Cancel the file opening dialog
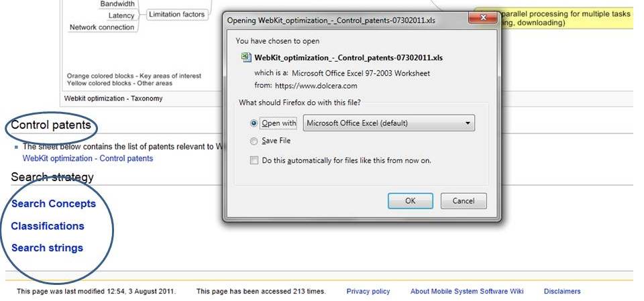Screen dimensions: 644x301 click(x=464, y=200)
